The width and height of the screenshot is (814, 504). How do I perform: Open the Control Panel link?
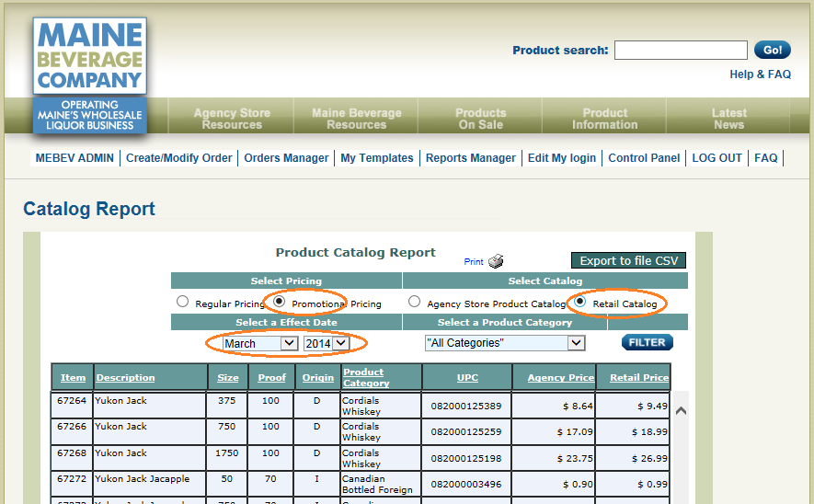coord(644,158)
